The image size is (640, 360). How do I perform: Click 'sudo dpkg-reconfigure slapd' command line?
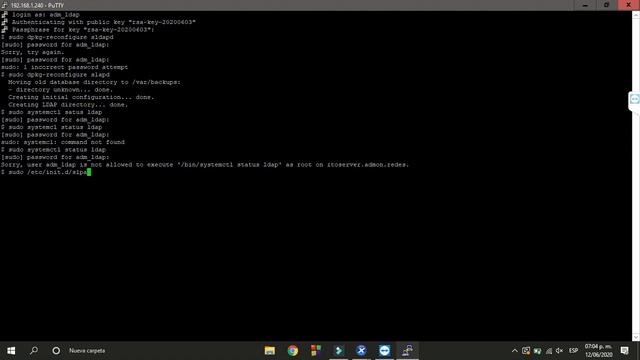point(59,75)
